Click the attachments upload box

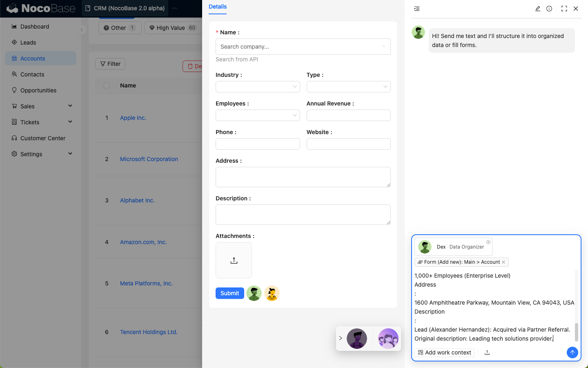tap(234, 260)
